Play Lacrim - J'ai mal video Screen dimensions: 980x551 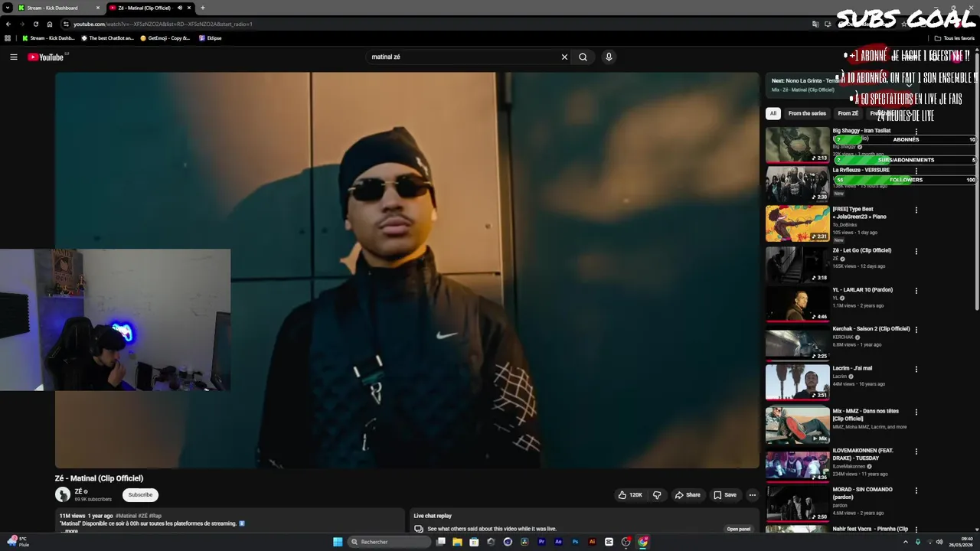click(797, 382)
